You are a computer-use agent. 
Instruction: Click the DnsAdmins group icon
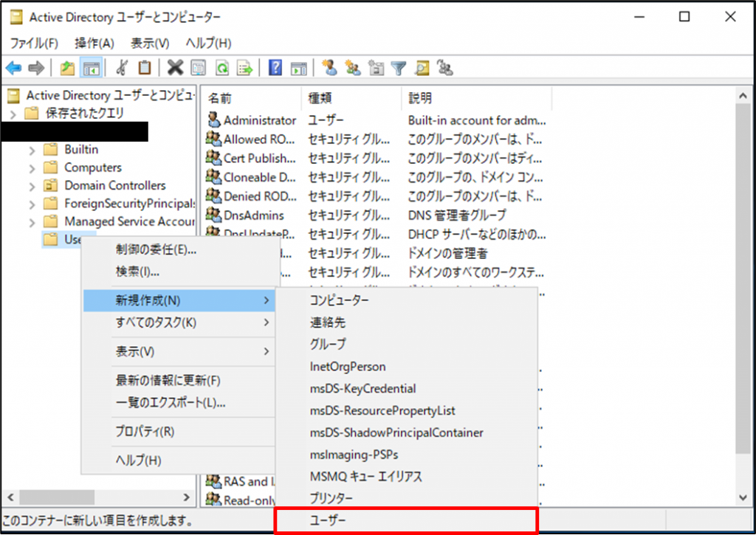click(213, 215)
